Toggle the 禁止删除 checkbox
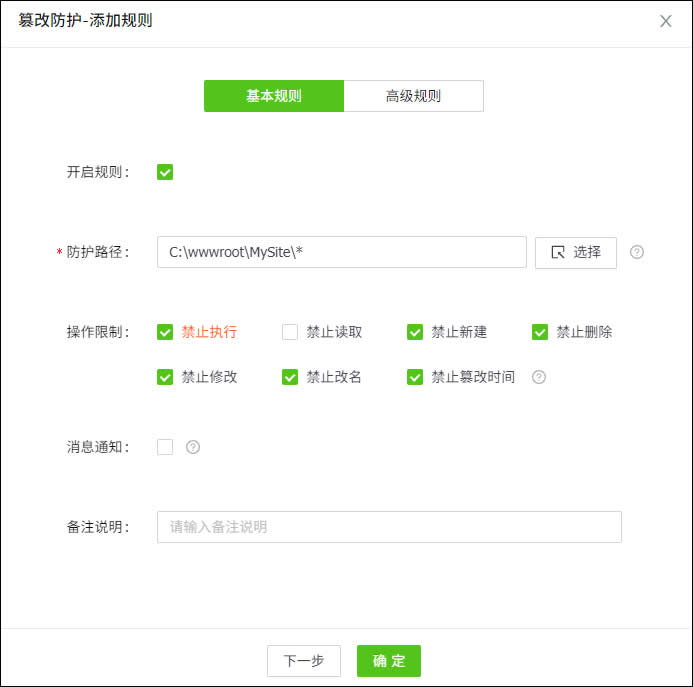 (540, 332)
